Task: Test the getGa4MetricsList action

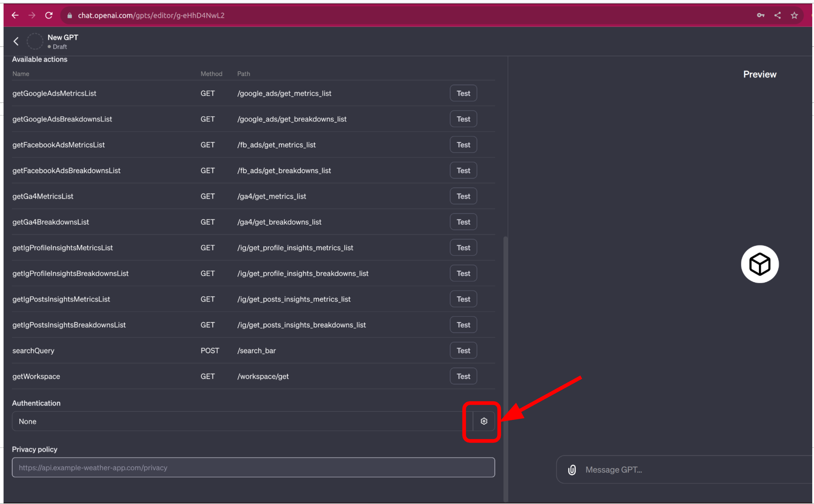Action: [x=463, y=196]
